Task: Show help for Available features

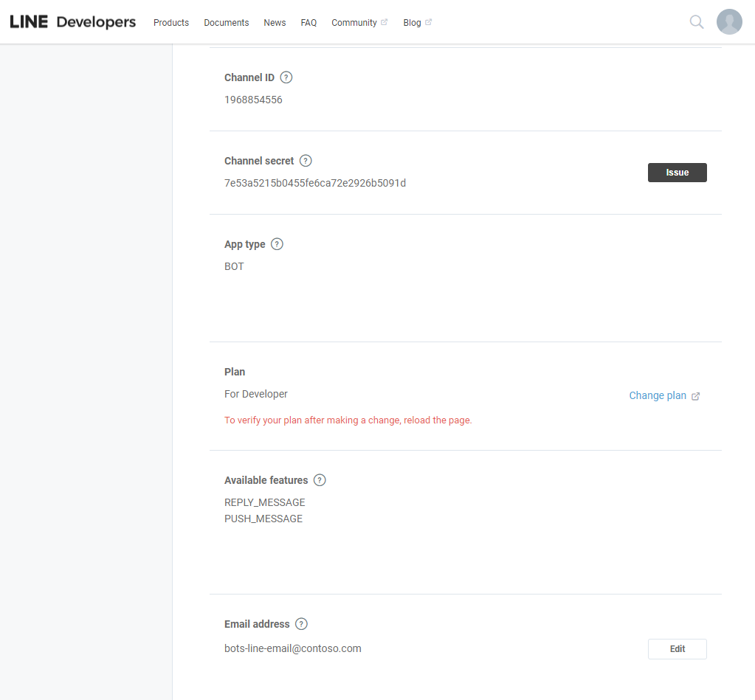Action: click(320, 480)
